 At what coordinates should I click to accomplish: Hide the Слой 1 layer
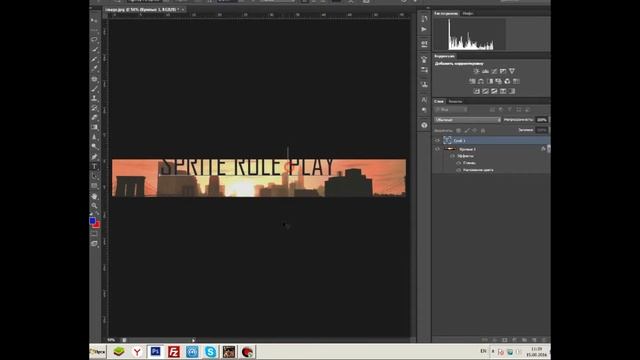point(437,140)
